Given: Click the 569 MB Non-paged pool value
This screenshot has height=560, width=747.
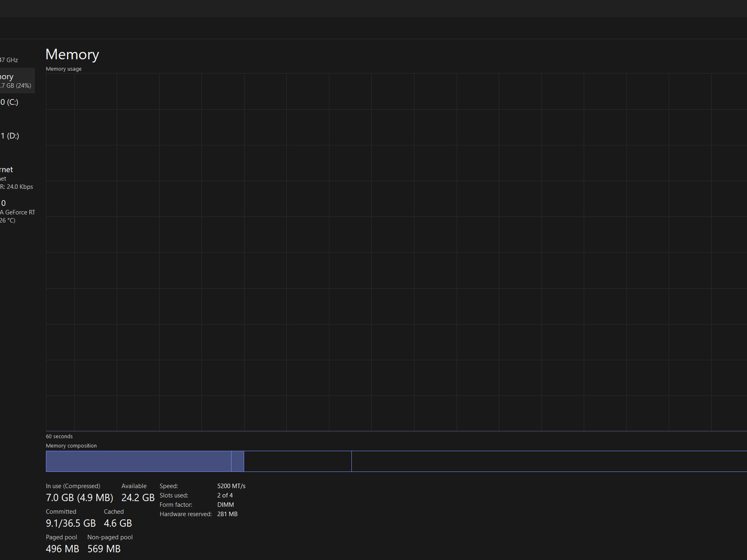Looking at the screenshot, I should coord(104,549).
